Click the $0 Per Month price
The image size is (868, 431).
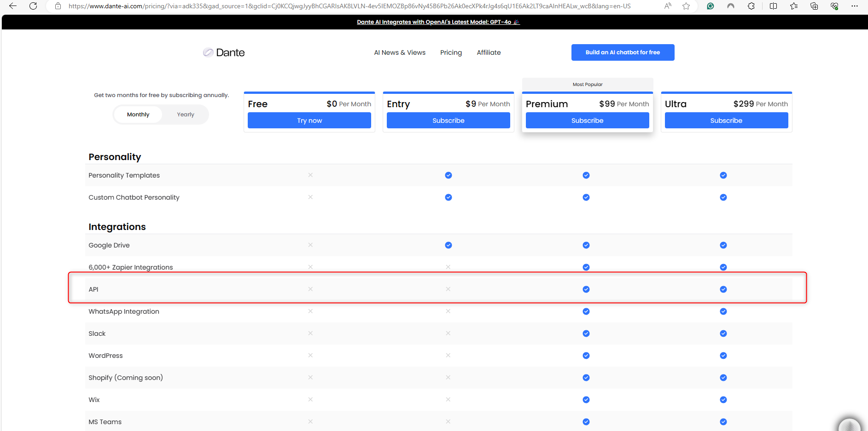349,104
